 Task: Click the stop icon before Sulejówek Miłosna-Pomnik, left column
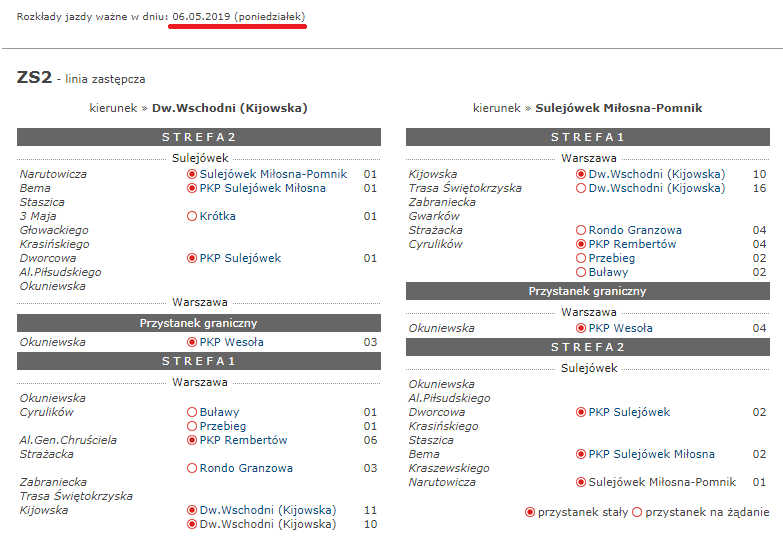point(192,174)
